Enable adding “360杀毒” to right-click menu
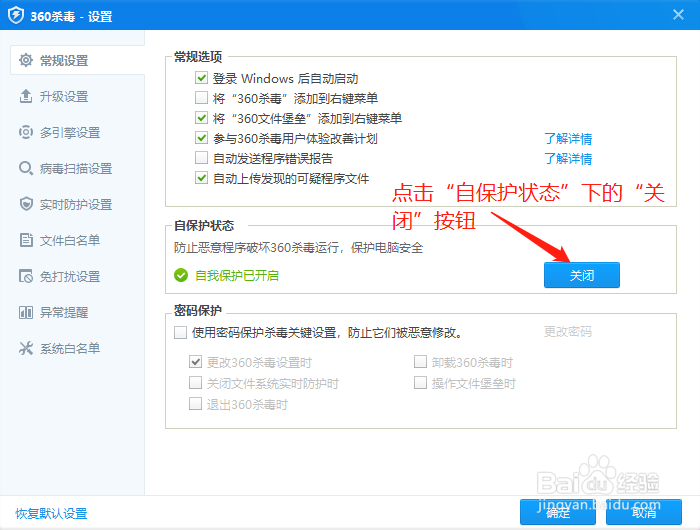 [201, 97]
